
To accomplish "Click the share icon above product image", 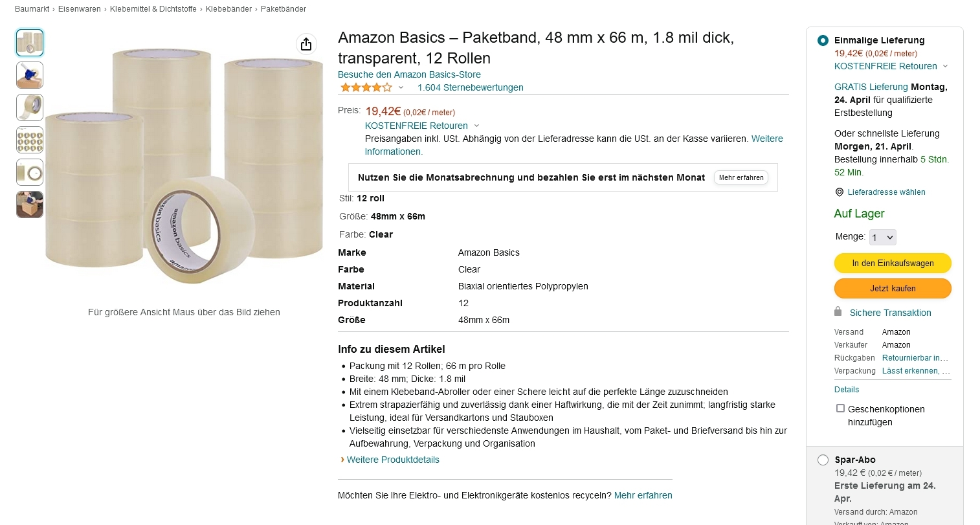I will (x=306, y=44).
